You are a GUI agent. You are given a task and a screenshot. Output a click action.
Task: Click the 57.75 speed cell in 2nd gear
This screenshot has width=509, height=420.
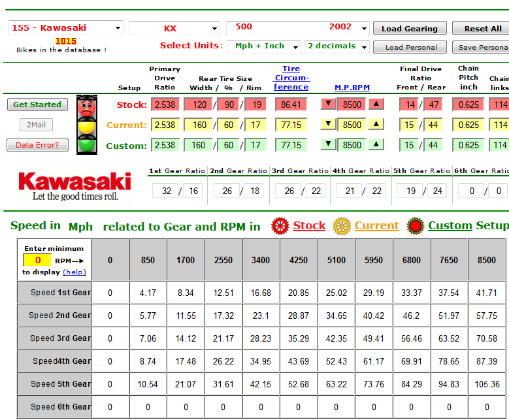pyautogui.click(x=486, y=315)
